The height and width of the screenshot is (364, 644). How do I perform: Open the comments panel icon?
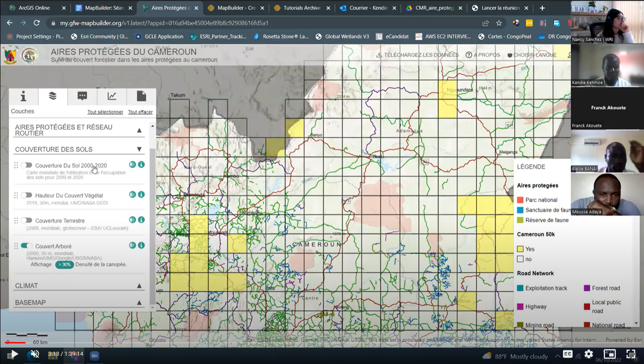[x=82, y=96]
